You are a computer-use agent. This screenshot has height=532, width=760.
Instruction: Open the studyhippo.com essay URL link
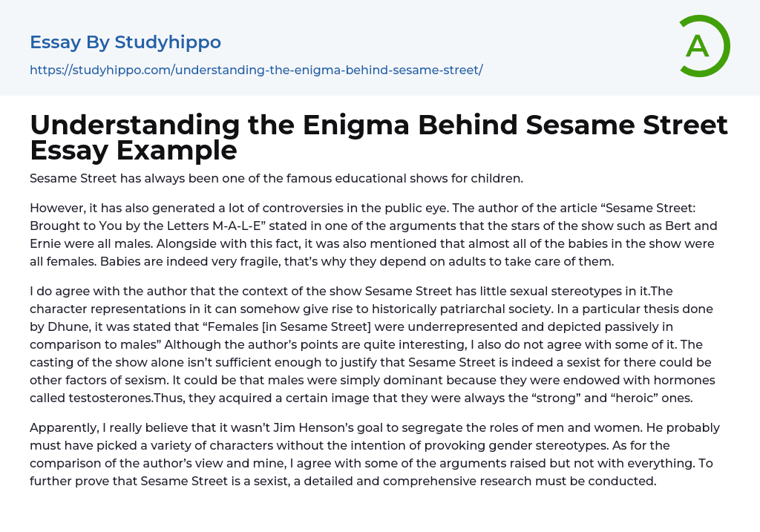(256, 70)
